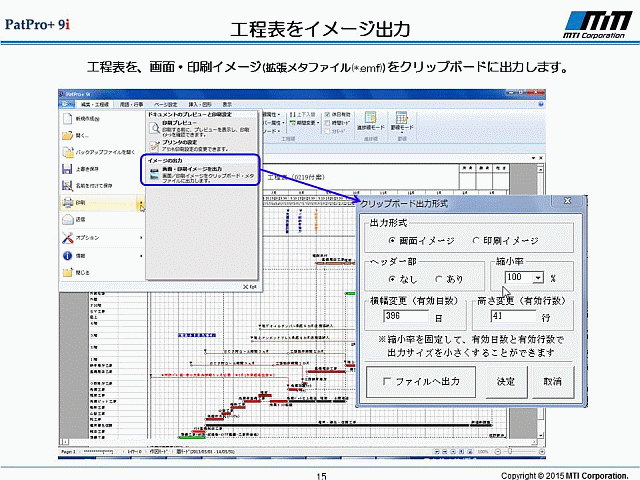Open backup file (バックアップファイルを開く) icon
The height and width of the screenshot is (480, 640).
coord(67,152)
